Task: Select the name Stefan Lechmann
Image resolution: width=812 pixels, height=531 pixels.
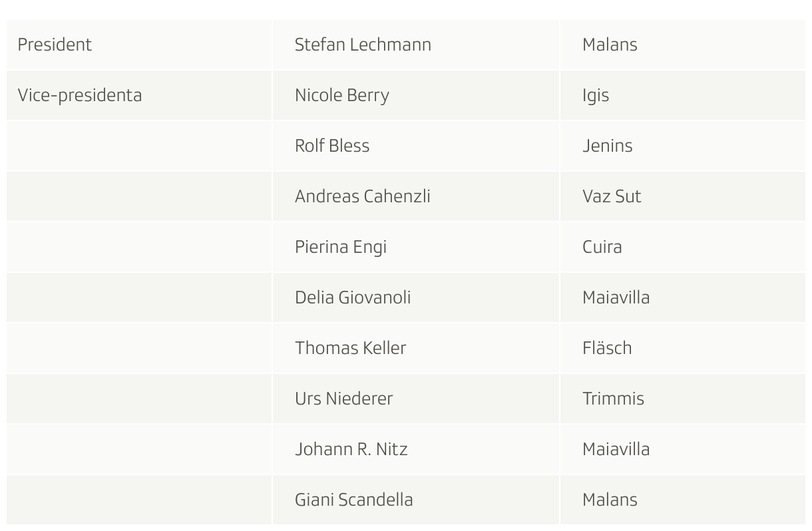Action: click(x=363, y=45)
